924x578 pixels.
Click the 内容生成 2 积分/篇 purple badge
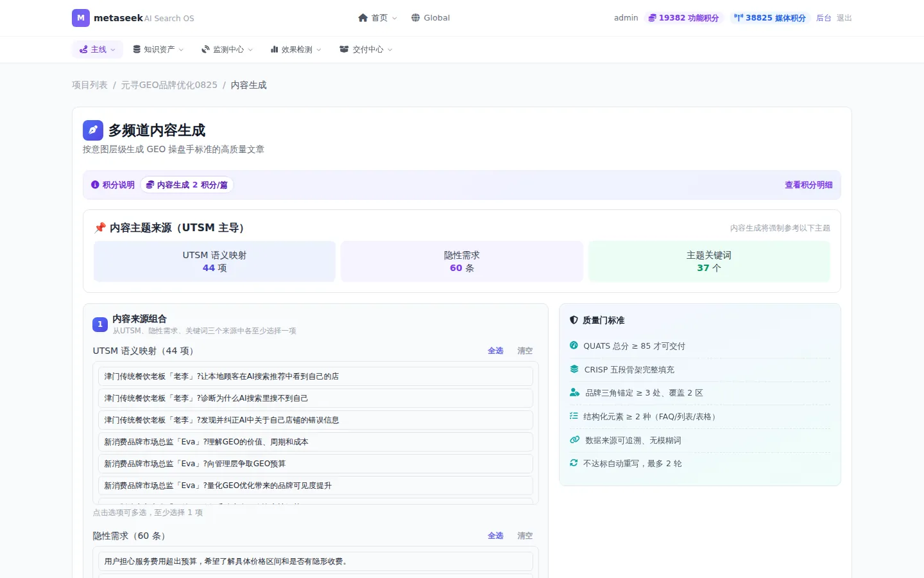(x=187, y=185)
